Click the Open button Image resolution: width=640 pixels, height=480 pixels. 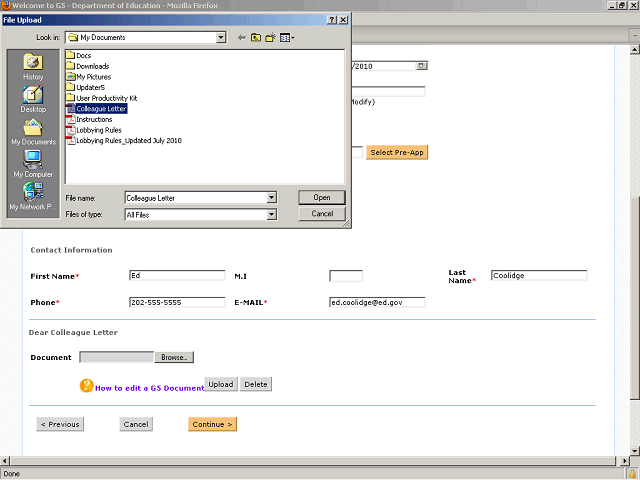[322, 198]
